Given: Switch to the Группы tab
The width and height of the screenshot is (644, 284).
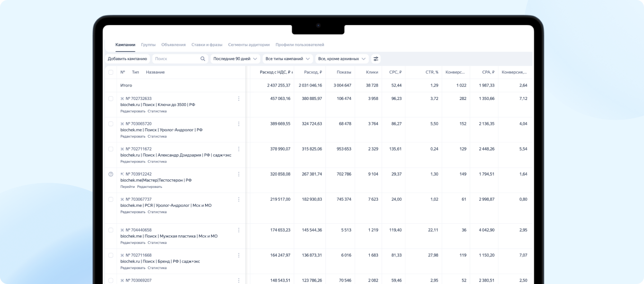Looking at the screenshot, I should point(148,44).
